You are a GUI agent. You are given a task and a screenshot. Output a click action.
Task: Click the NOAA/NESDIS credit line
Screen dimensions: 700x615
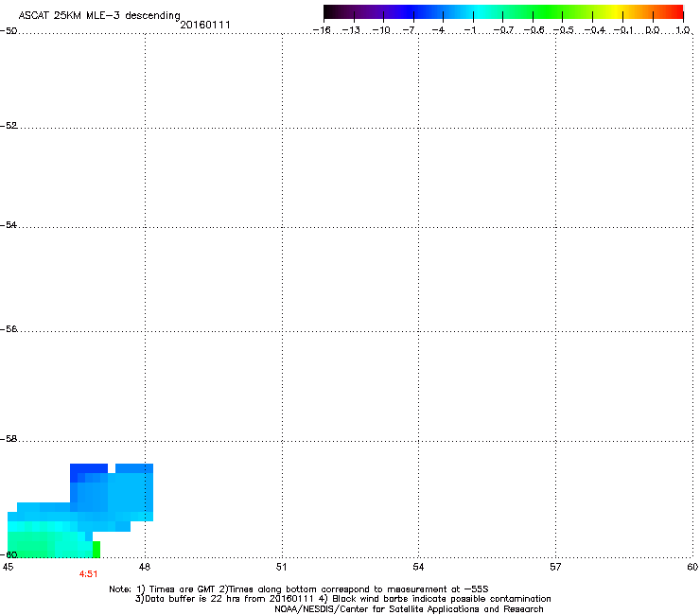[x=409, y=609]
